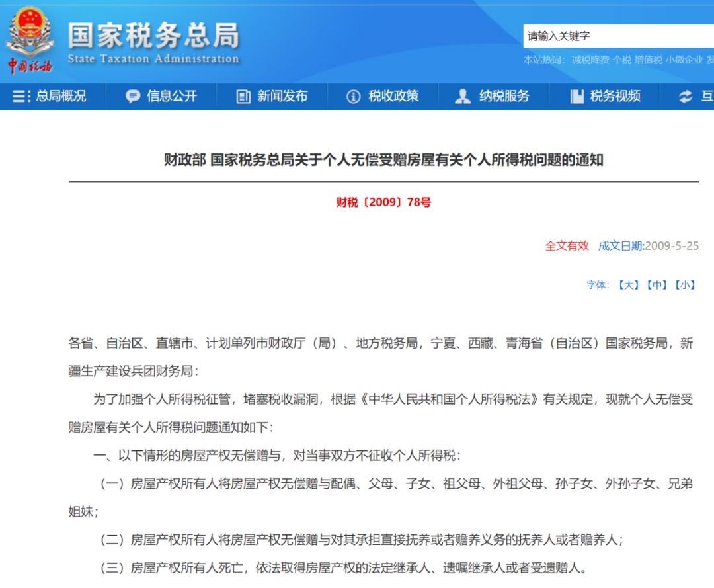This screenshot has width=714, height=588.
Task: Click the film icon beside 税务视频
Action: click(x=577, y=96)
